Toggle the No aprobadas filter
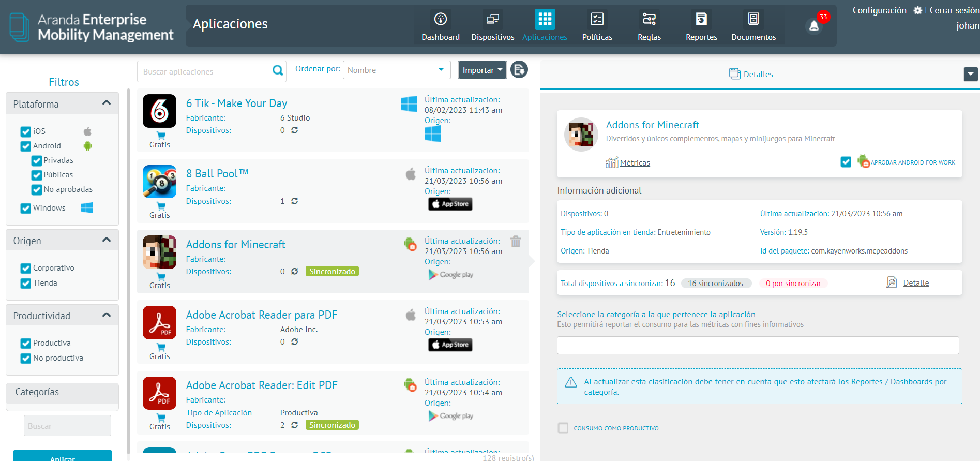The image size is (980, 461). (37, 190)
